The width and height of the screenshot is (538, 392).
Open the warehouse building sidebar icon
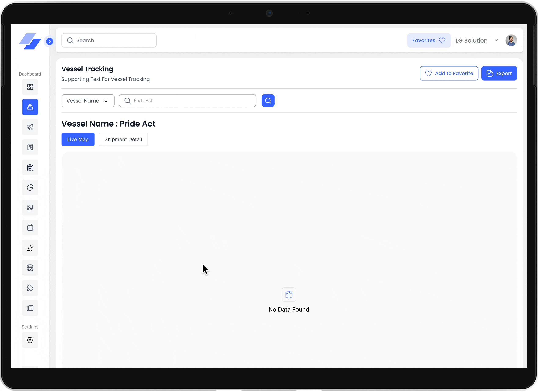tap(30, 168)
